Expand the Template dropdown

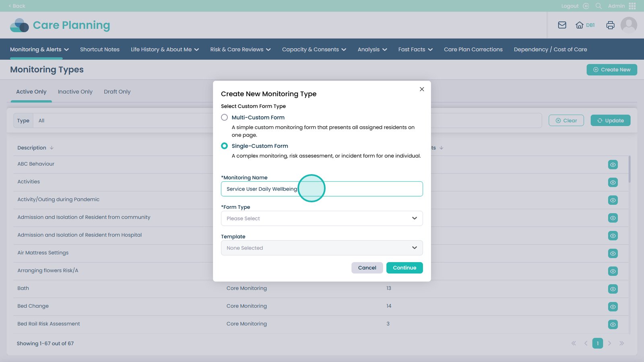point(322,248)
